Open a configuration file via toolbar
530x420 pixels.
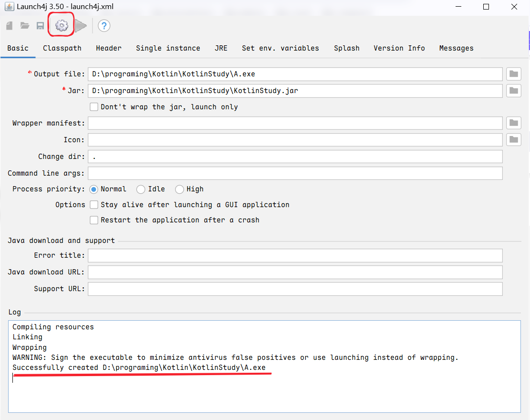pyautogui.click(x=25, y=26)
